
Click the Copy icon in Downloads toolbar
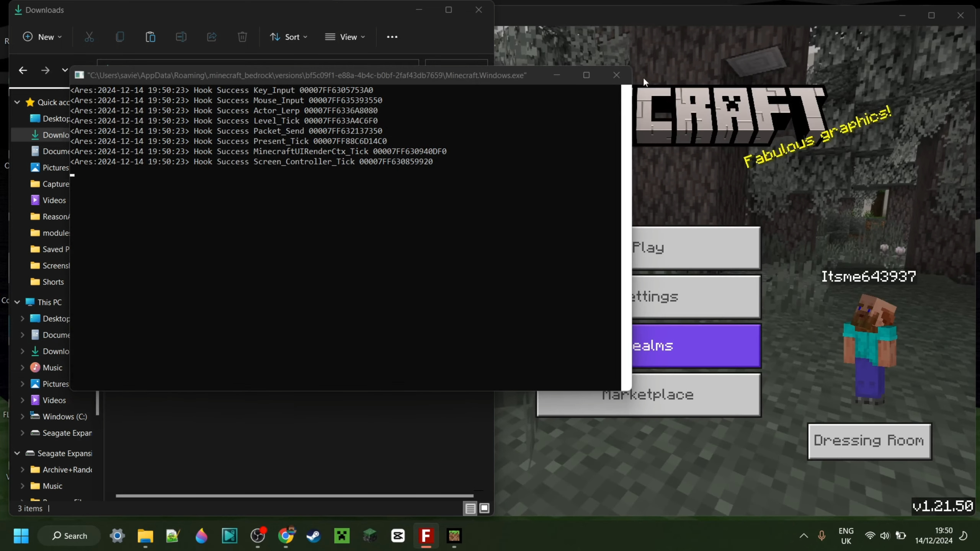pos(120,37)
